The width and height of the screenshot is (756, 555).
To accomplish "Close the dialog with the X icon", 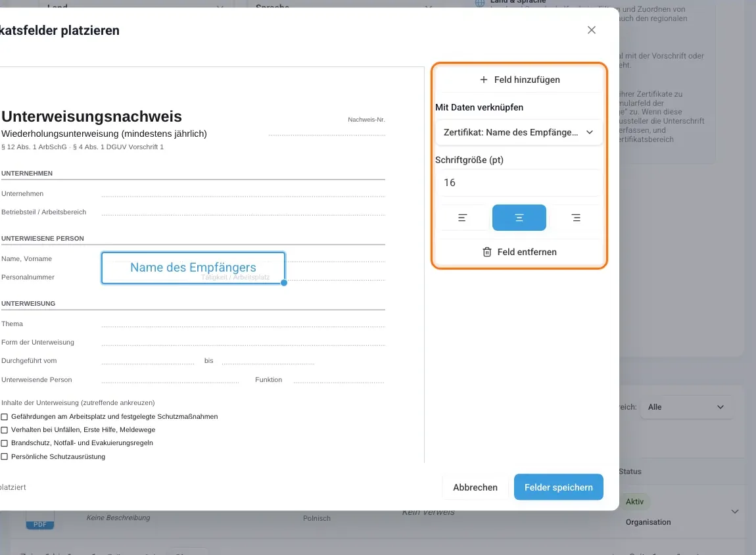I will pyautogui.click(x=592, y=30).
